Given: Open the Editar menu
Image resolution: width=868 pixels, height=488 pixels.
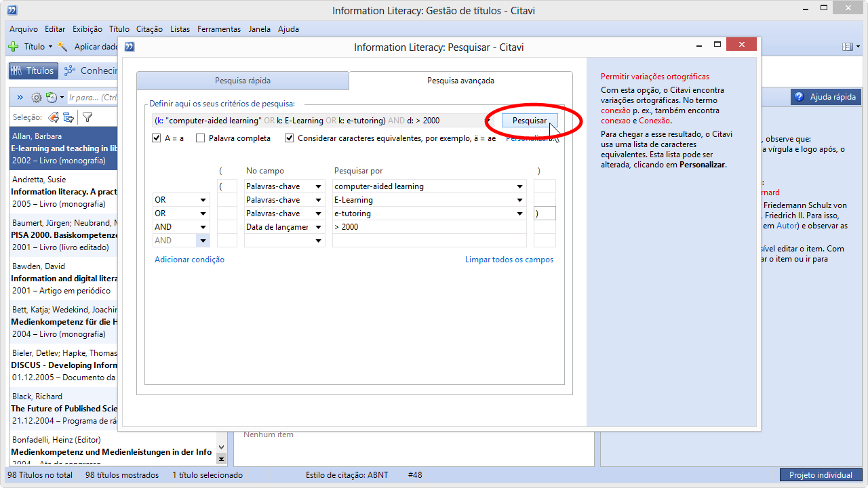Looking at the screenshot, I should point(55,29).
